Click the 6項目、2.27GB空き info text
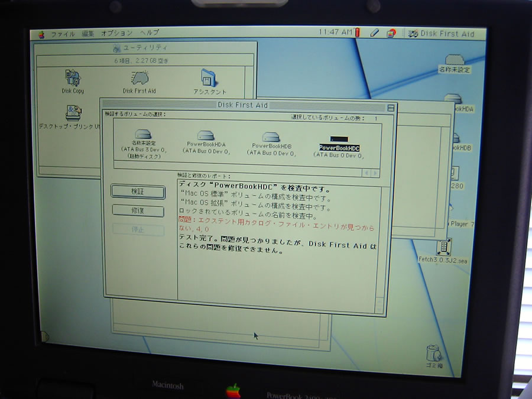532x399 pixels. [x=141, y=61]
